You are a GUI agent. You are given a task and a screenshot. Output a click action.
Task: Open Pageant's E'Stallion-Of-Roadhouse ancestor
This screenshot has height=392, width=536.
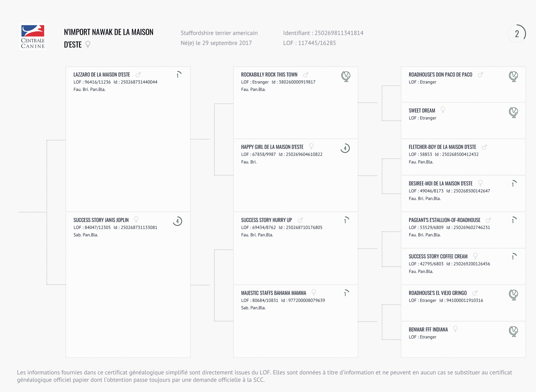(x=444, y=220)
